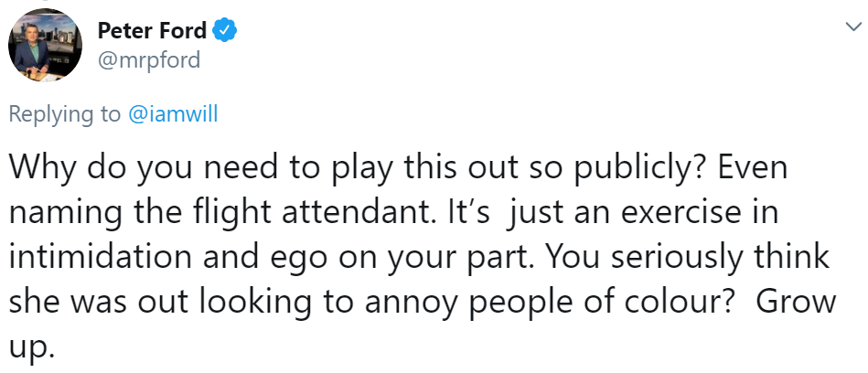This screenshot has height=373, width=868.
Task: Click the word 'exercise' in the tweet
Action: coord(680,212)
